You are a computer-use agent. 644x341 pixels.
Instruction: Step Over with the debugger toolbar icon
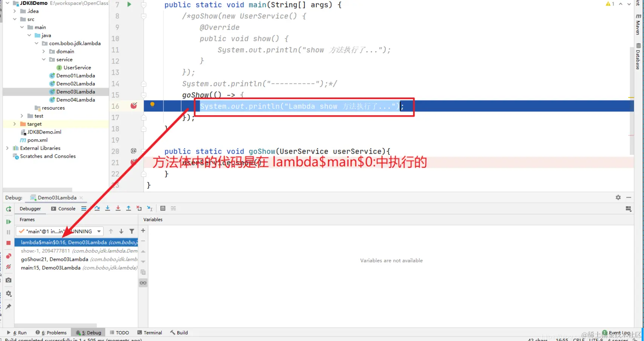97,209
